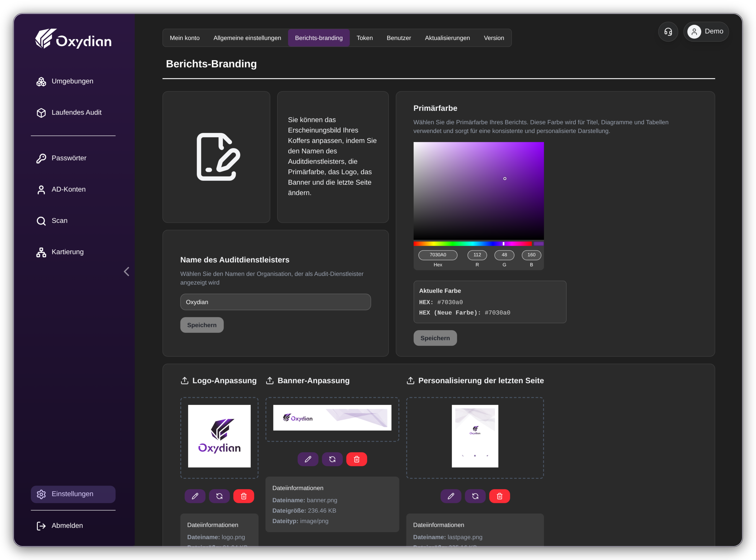Image resolution: width=756 pixels, height=560 pixels.
Task: Delete the banner with the trash icon
Action: (x=356, y=459)
